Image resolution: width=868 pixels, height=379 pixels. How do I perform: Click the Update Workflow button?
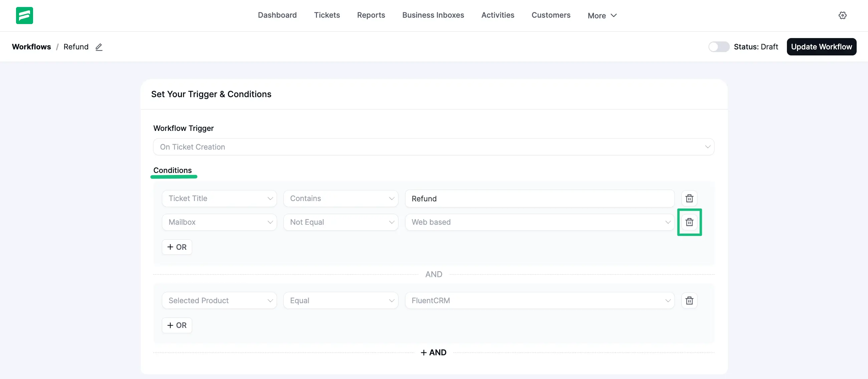[x=821, y=47]
